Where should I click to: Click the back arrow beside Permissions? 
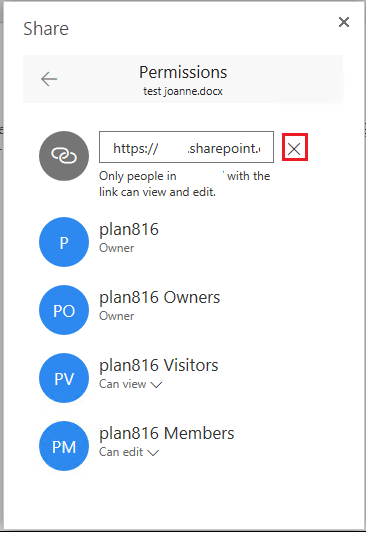tap(49, 79)
